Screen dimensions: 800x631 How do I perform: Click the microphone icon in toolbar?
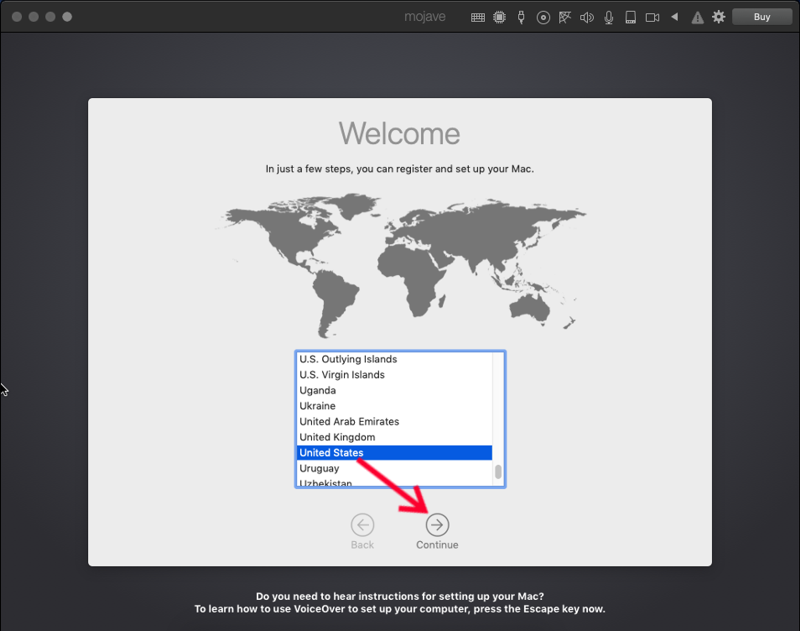[x=608, y=17]
